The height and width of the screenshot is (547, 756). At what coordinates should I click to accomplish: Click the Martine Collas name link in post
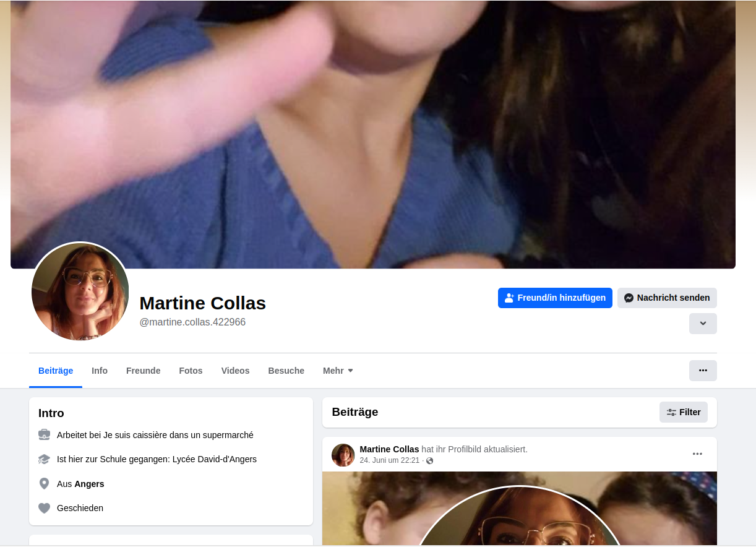[389, 449]
